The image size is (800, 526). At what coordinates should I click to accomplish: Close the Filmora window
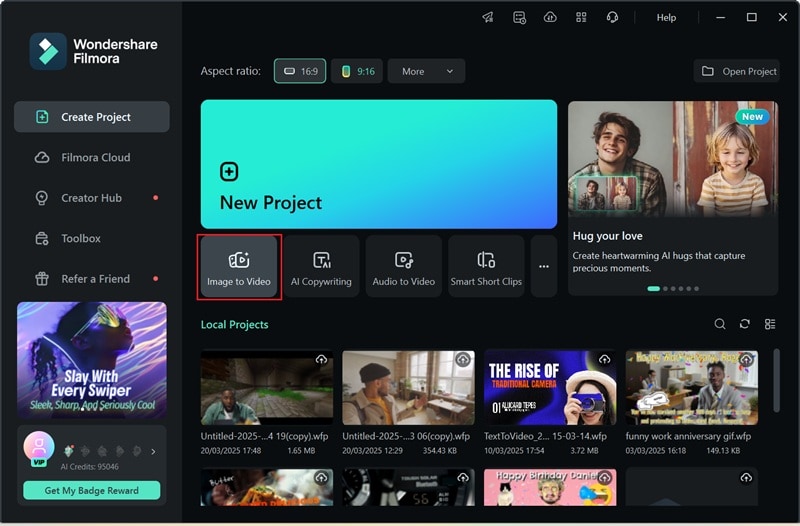click(783, 17)
